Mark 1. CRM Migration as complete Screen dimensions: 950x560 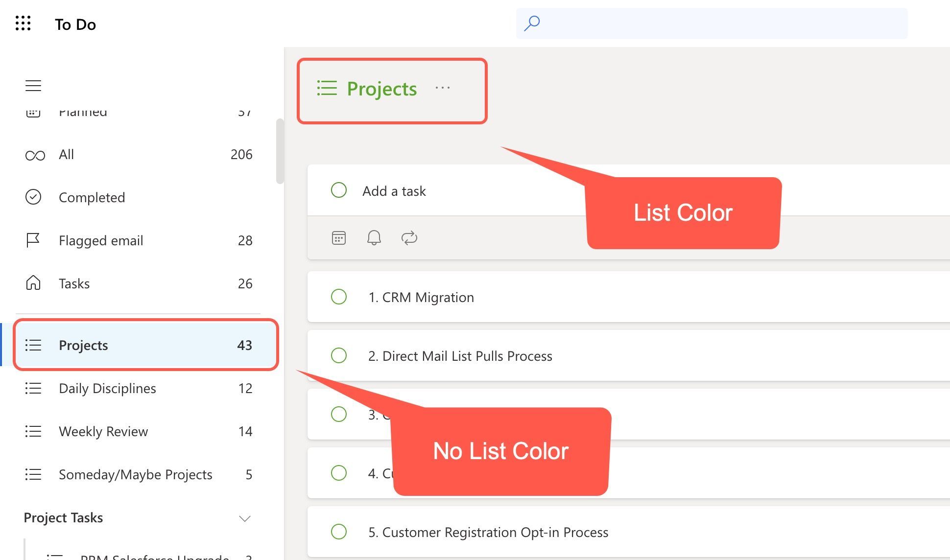339,297
